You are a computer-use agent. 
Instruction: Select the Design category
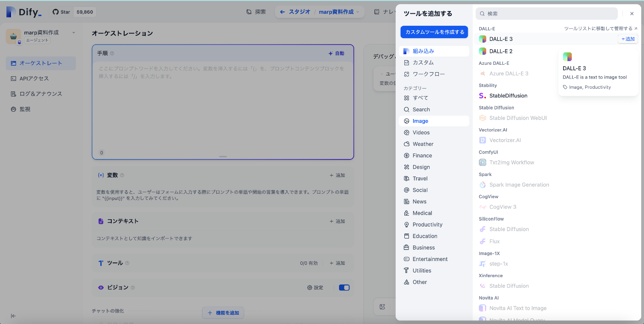(434, 167)
